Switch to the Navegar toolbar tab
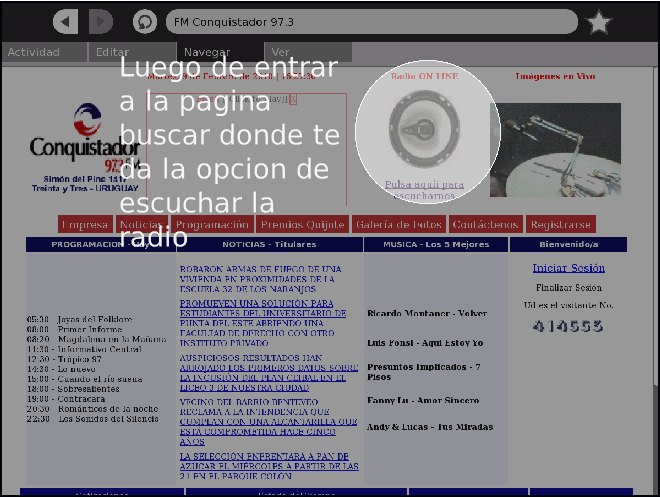 click(220, 52)
